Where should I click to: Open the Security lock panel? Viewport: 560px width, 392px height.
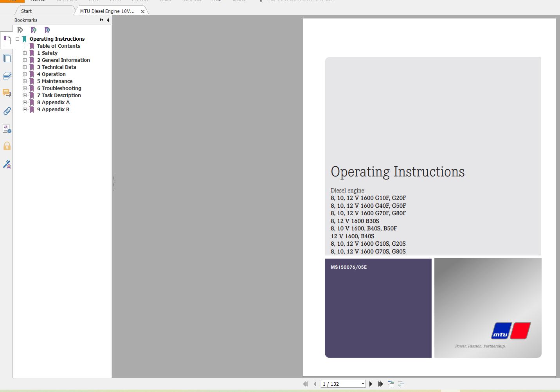point(7,146)
